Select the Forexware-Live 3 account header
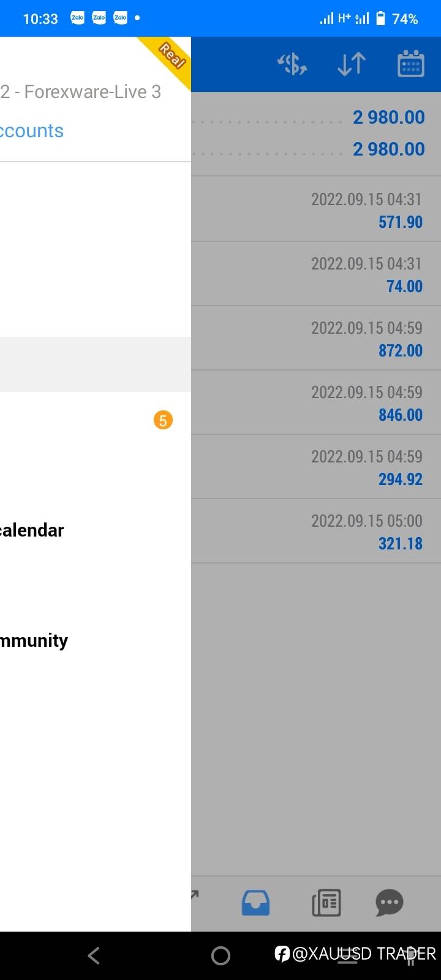 (x=81, y=92)
